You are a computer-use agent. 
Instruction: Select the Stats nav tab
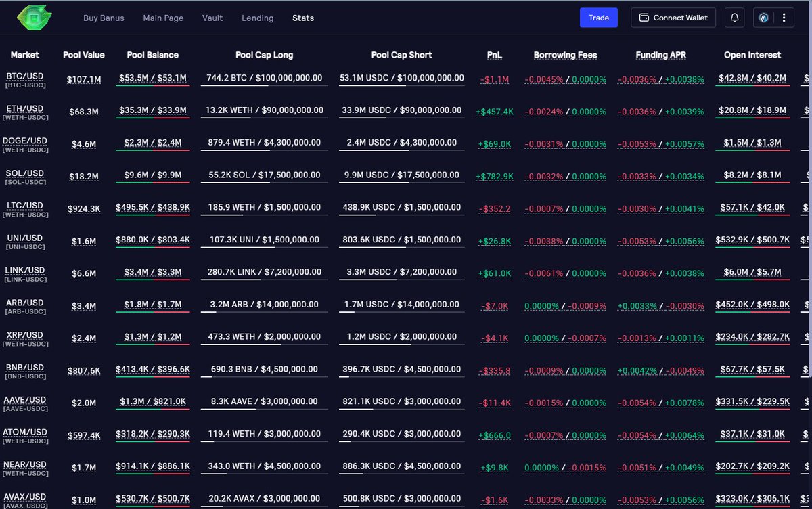click(303, 18)
